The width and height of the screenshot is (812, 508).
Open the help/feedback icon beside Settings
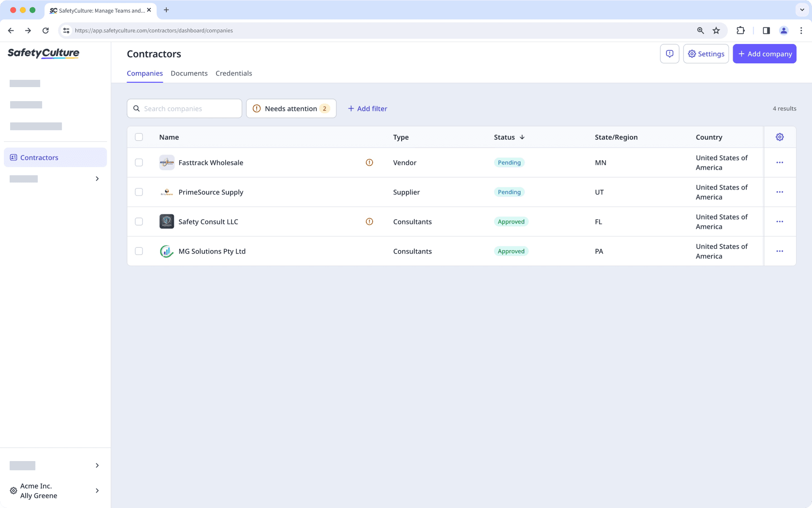click(669, 54)
